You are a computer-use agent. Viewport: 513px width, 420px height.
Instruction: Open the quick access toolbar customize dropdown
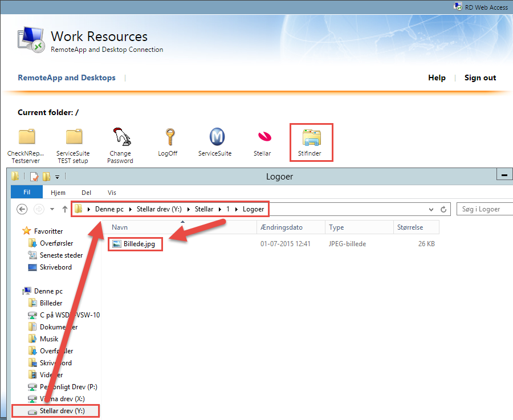57,177
